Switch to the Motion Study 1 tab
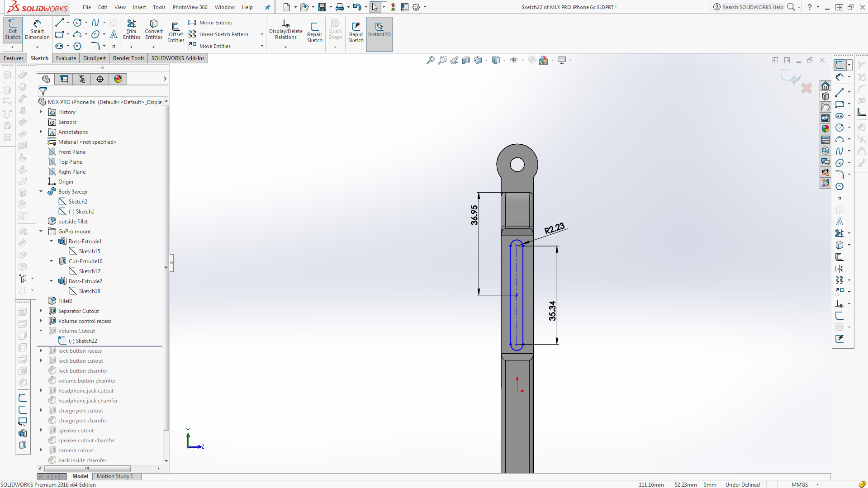This screenshot has height=488, width=868. coord(115,476)
